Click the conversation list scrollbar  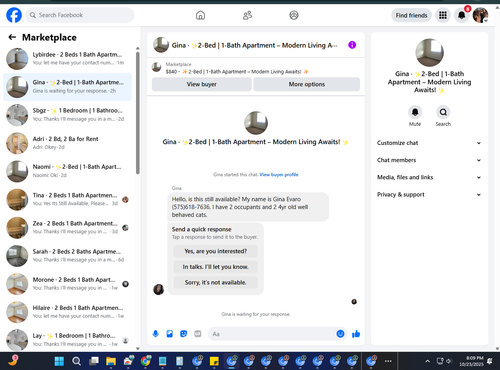(x=138, y=112)
